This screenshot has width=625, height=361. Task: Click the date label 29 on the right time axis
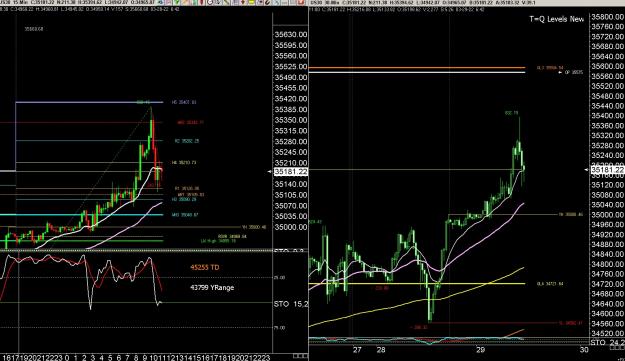[480, 350]
